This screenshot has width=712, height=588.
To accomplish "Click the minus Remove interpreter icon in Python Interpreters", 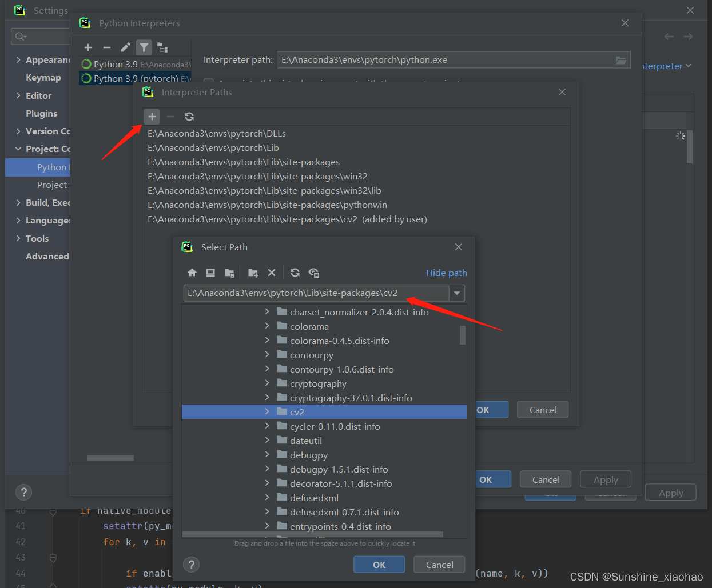I will (106, 47).
